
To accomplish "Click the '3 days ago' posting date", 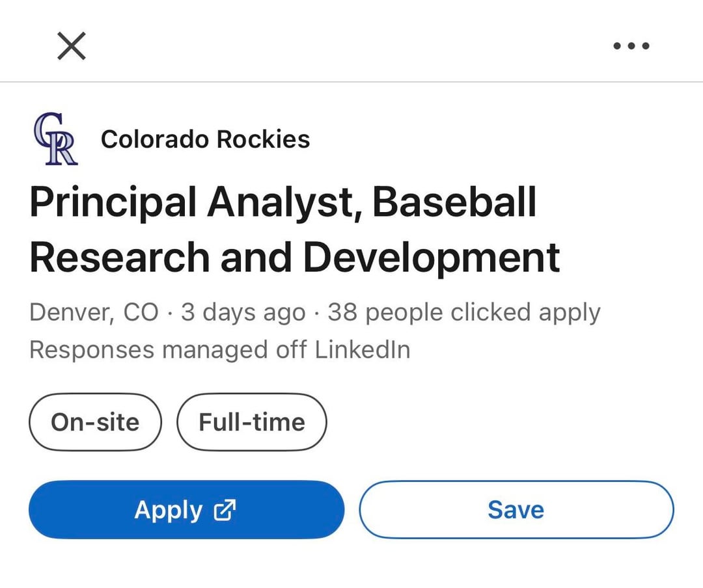I will tap(243, 312).
